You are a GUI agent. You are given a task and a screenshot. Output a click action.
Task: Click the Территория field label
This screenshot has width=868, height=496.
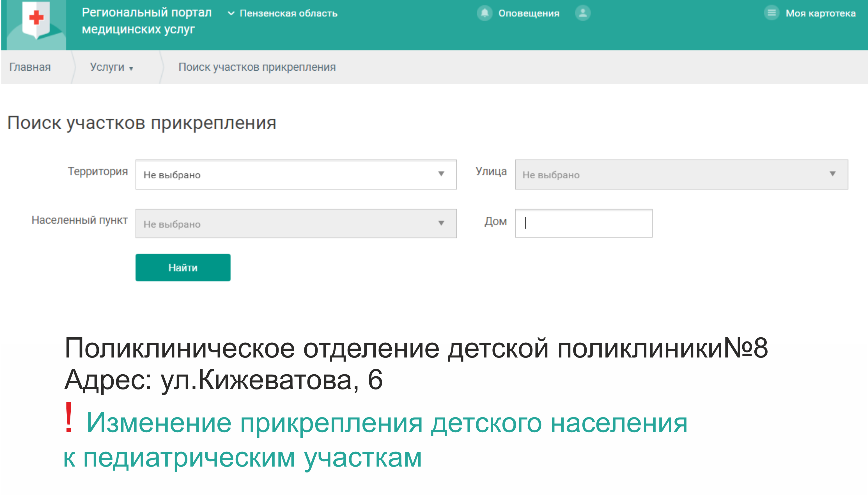[x=98, y=171]
